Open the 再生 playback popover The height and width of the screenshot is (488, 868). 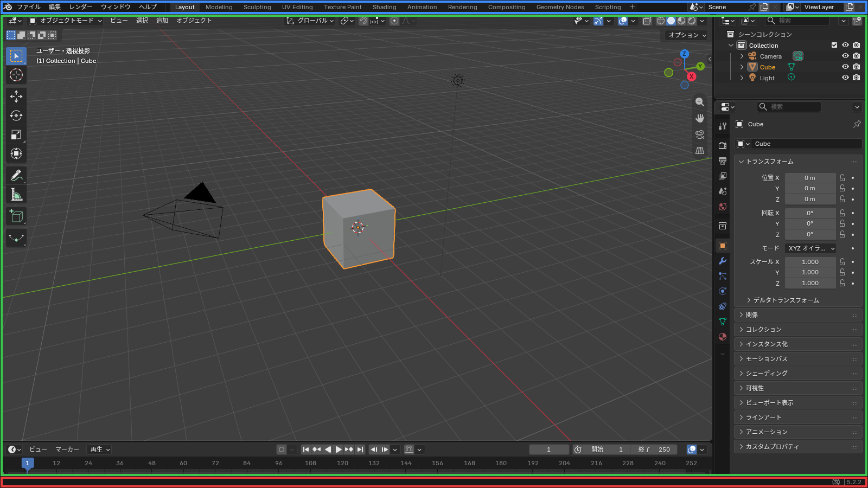(x=100, y=450)
